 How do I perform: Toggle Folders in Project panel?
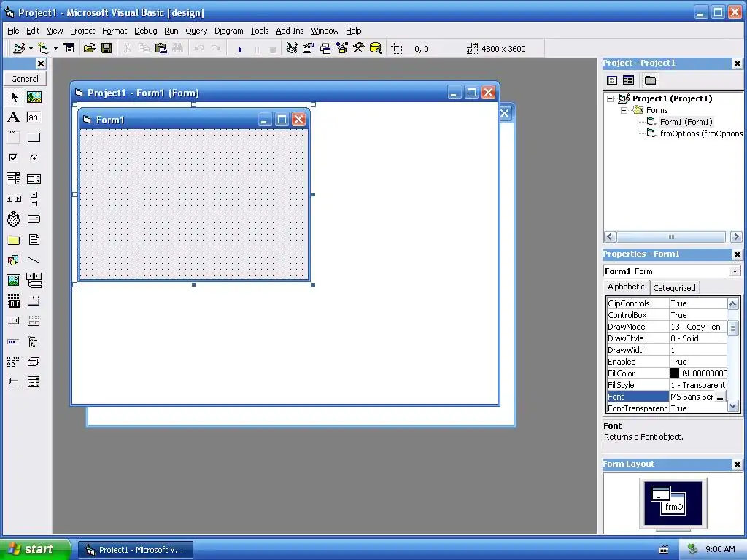pos(650,80)
